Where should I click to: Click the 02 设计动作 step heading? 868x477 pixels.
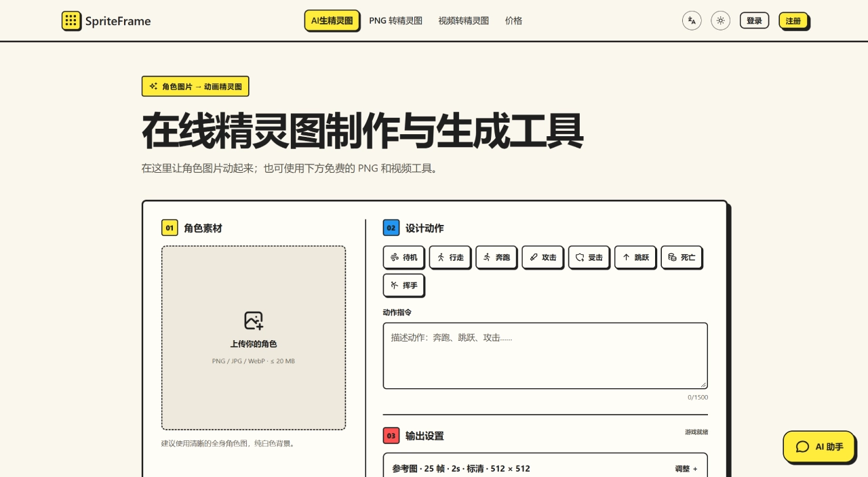tap(414, 228)
